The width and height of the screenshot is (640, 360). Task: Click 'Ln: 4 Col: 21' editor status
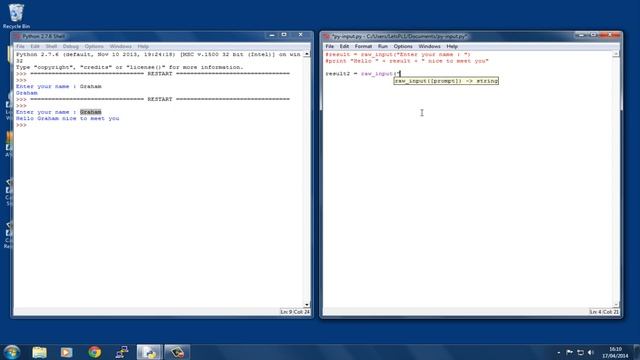point(604,312)
